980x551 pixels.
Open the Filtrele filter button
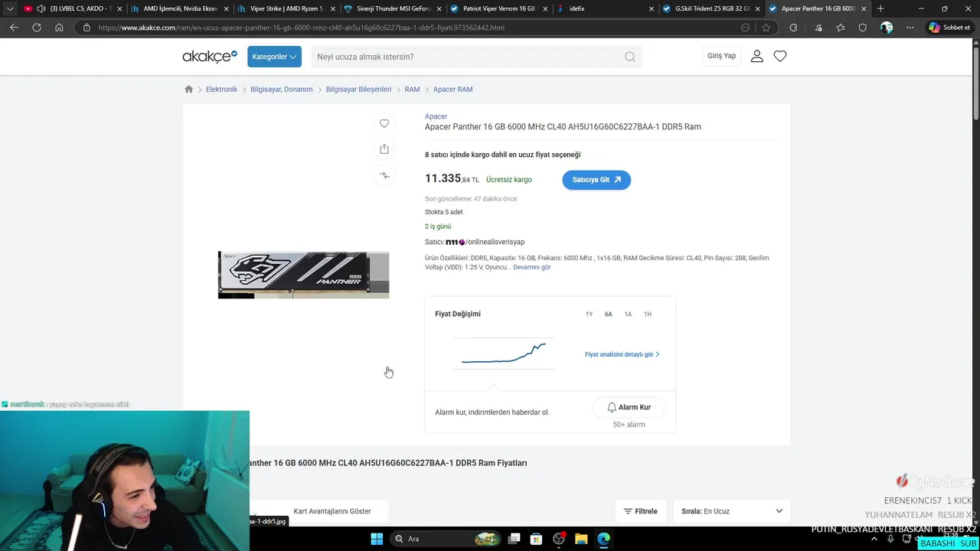640,511
